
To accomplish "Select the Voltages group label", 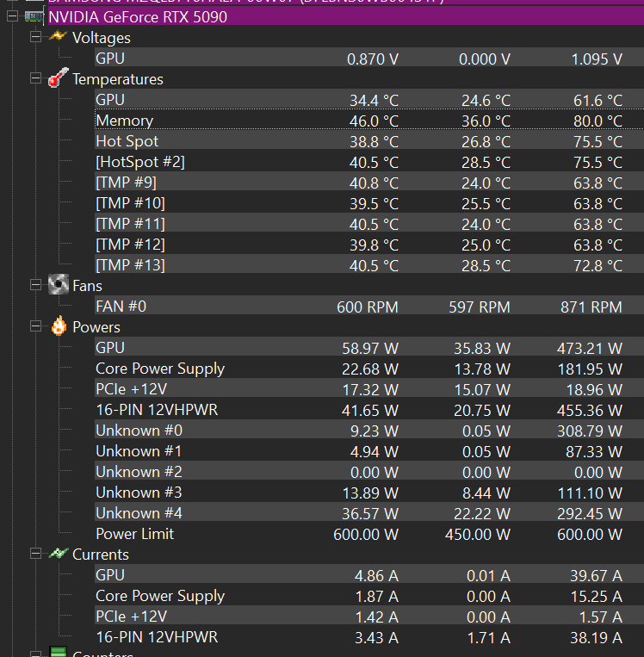I will click(x=102, y=38).
